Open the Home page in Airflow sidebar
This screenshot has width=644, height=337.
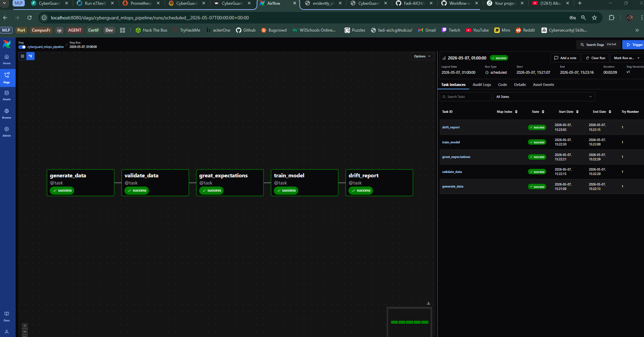coord(7,59)
